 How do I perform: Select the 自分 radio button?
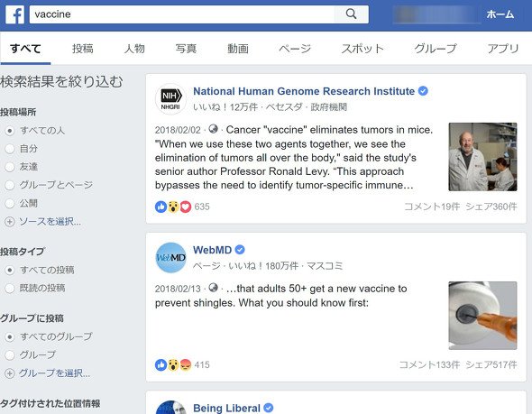click(x=10, y=149)
